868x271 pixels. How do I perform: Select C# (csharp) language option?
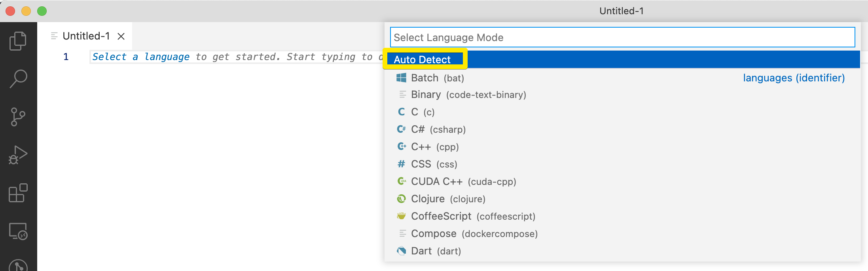click(438, 130)
